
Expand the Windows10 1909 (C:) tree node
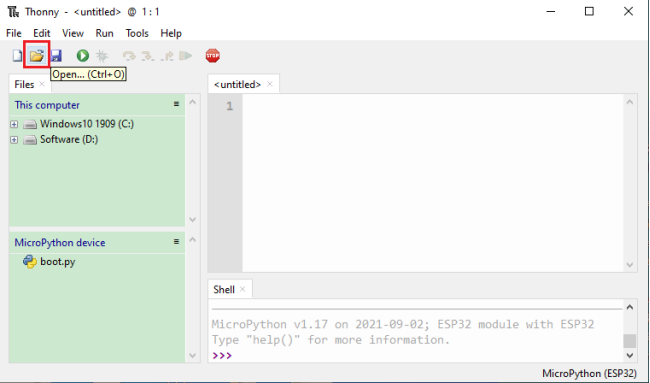point(14,124)
